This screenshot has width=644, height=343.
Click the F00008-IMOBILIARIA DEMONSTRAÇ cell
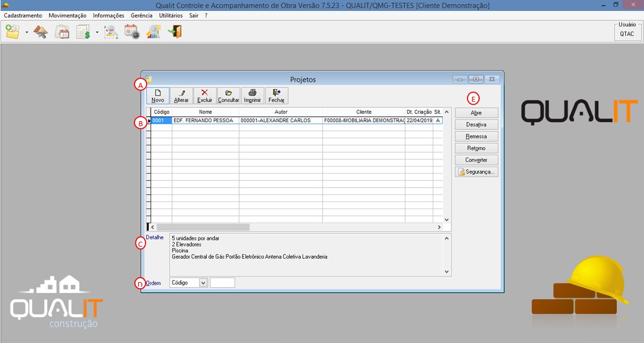pos(364,121)
